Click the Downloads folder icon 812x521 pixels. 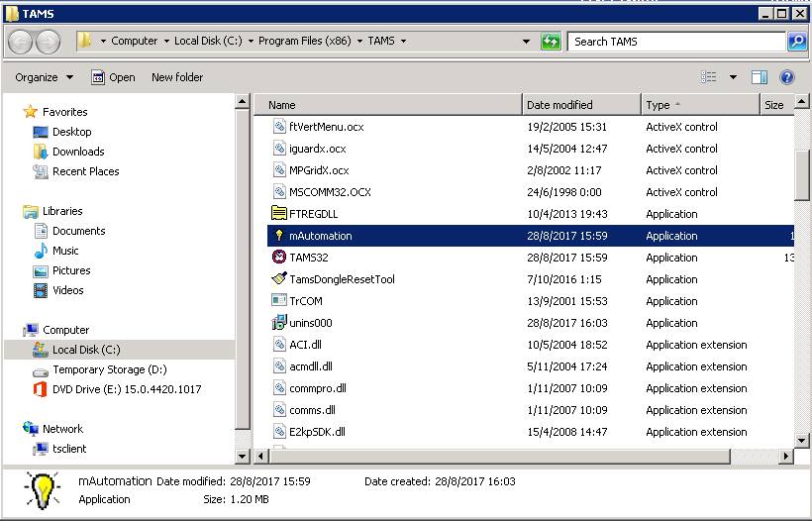41,152
